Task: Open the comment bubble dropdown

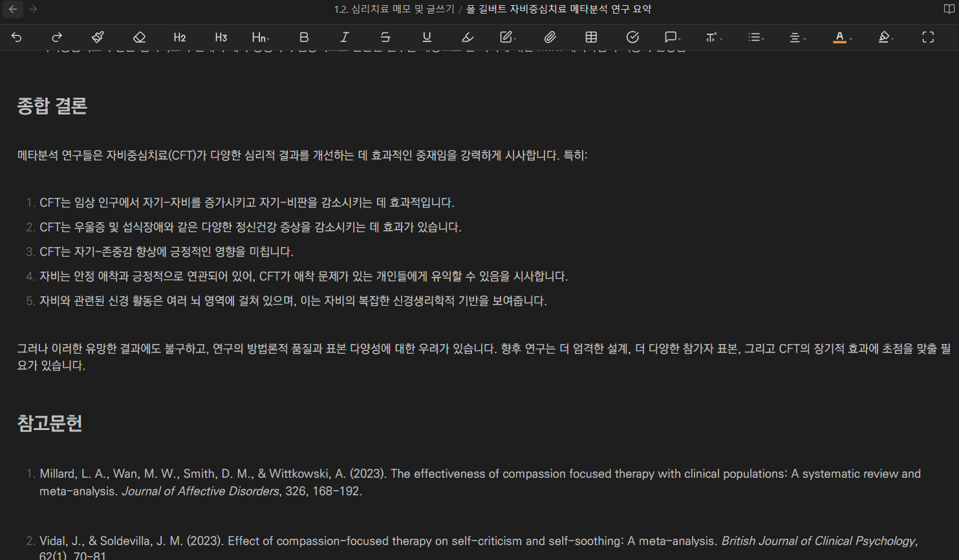Action: coord(673,38)
